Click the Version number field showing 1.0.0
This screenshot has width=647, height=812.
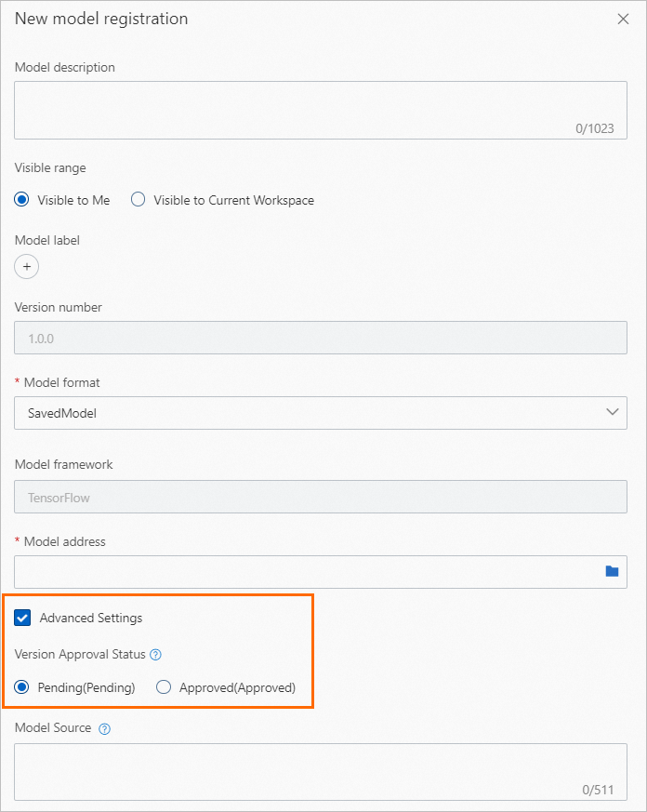click(321, 339)
